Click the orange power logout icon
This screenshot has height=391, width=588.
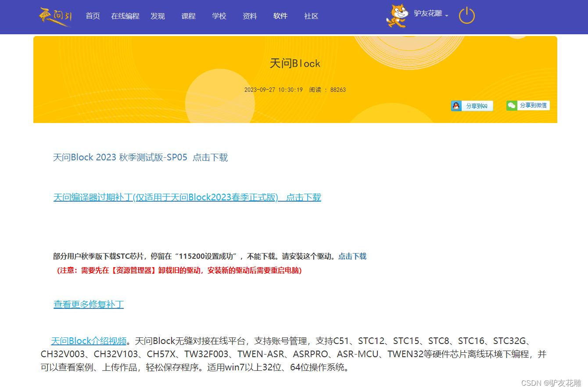click(x=466, y=15)
